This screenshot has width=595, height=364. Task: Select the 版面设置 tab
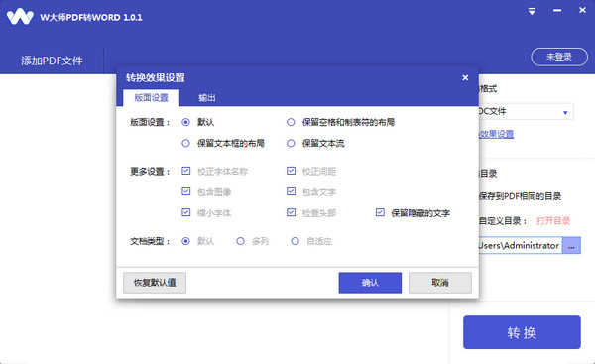pyautogui.click(x=151, y=98)
